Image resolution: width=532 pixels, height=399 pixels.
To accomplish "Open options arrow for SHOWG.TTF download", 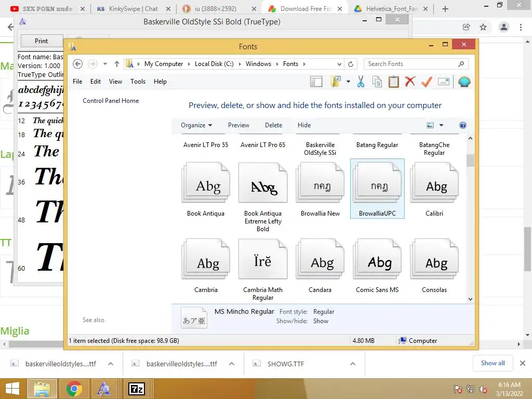I will coord(353,364).
